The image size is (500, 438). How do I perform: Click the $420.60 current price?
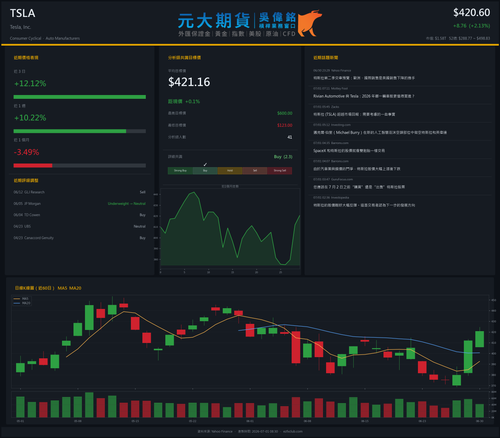[x=471, y=13]
